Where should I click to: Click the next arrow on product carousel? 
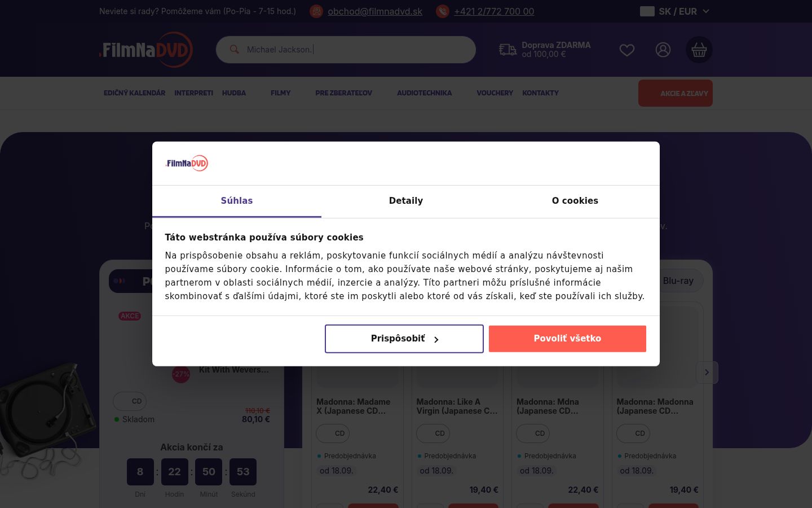(x=707, y=373)
